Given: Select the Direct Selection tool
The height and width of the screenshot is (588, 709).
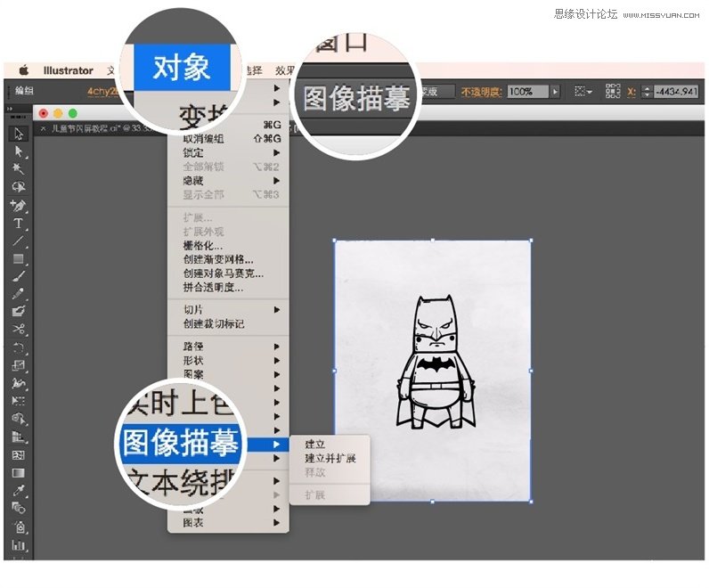Looking at the screenshot, I should click(x=19, y=151).
